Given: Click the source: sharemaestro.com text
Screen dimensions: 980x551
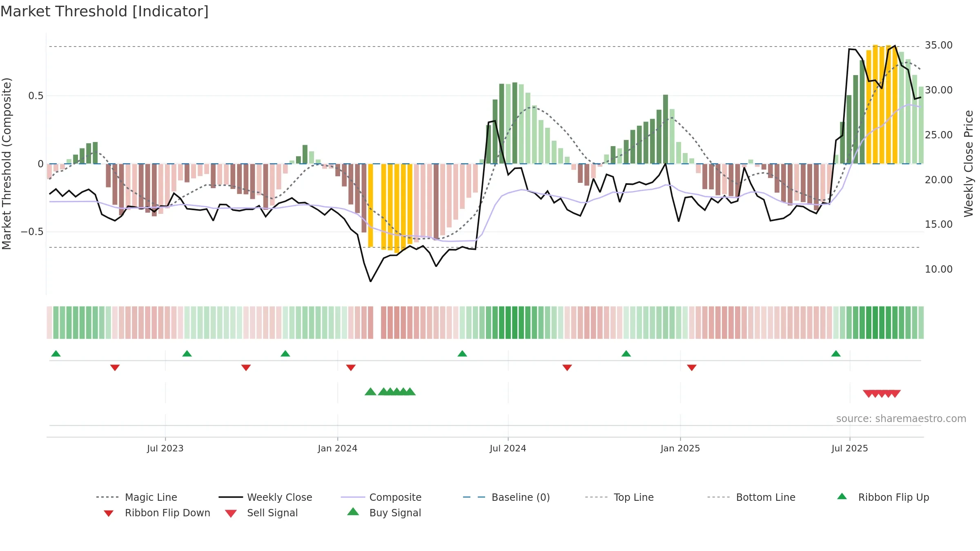Looking at the screenshot, I should (901, 419).
